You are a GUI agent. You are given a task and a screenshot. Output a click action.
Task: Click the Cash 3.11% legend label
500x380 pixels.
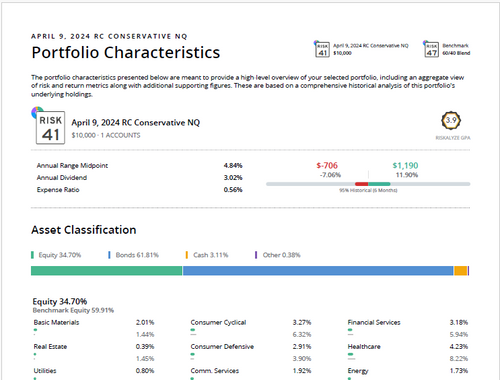[211, 255]
